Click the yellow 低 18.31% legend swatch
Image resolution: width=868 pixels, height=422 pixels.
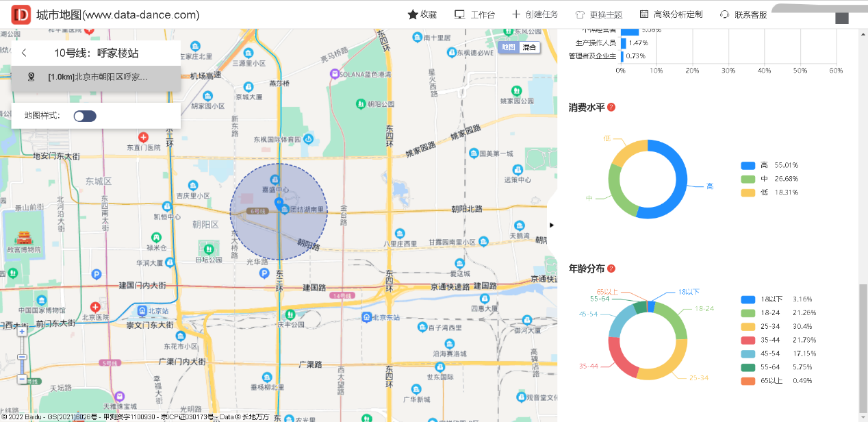(748, 193)
